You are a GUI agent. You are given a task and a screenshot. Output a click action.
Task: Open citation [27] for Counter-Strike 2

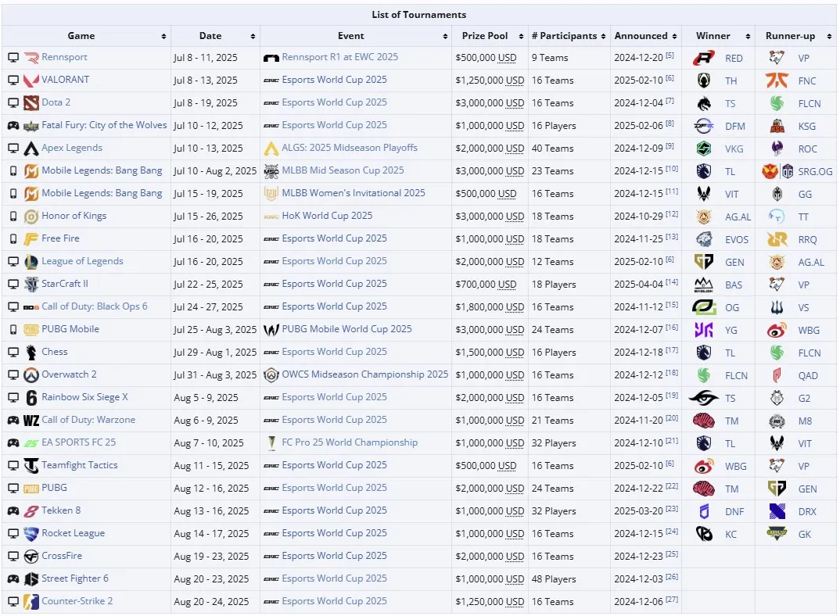(x=672, y=600)
